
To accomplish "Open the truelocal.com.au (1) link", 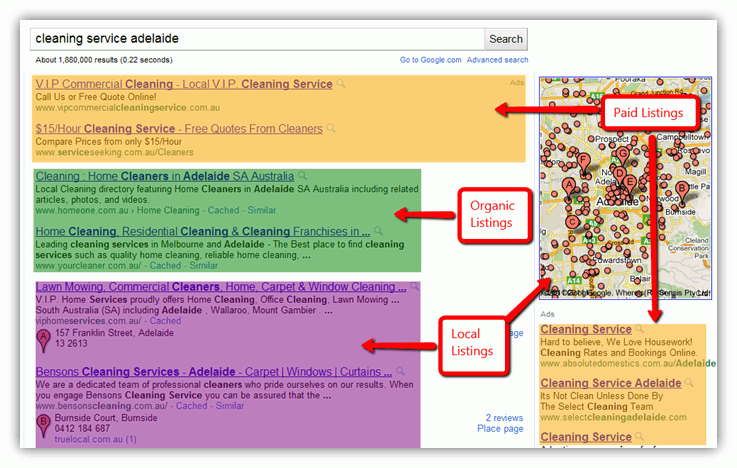I will pyautogui.click(x=95, y=439).
